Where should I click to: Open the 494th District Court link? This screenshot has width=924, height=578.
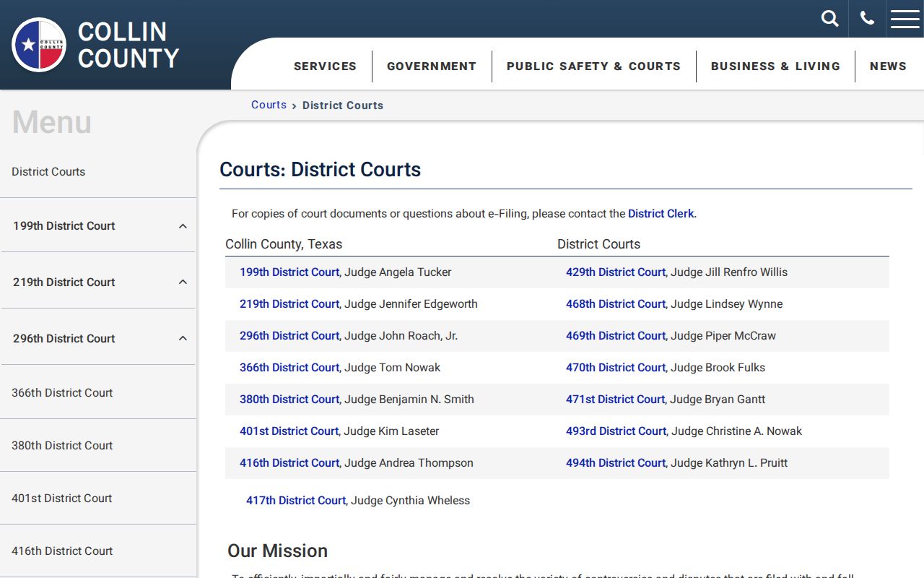pos(616,463)
